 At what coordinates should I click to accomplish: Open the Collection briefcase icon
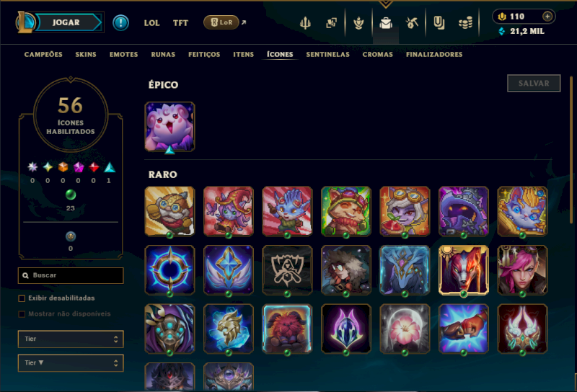coord(386,23)
